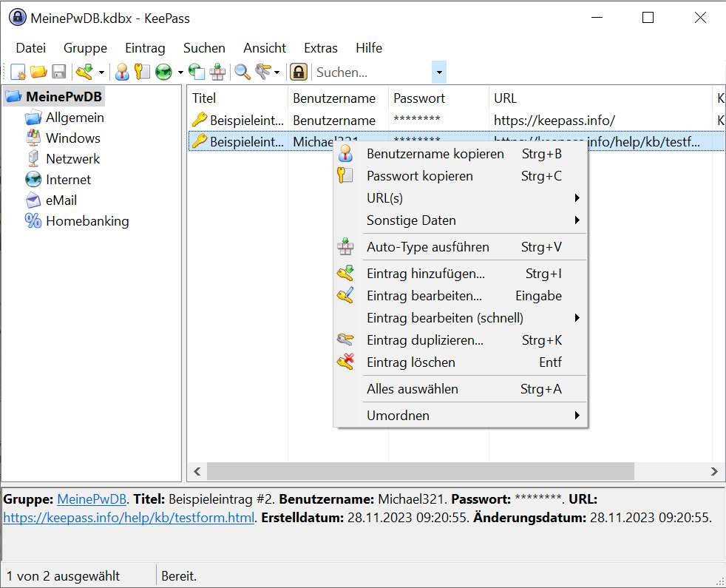Open the Eintrag menu
This screenshot has height=588, width=726.
[x=145, y=48]
